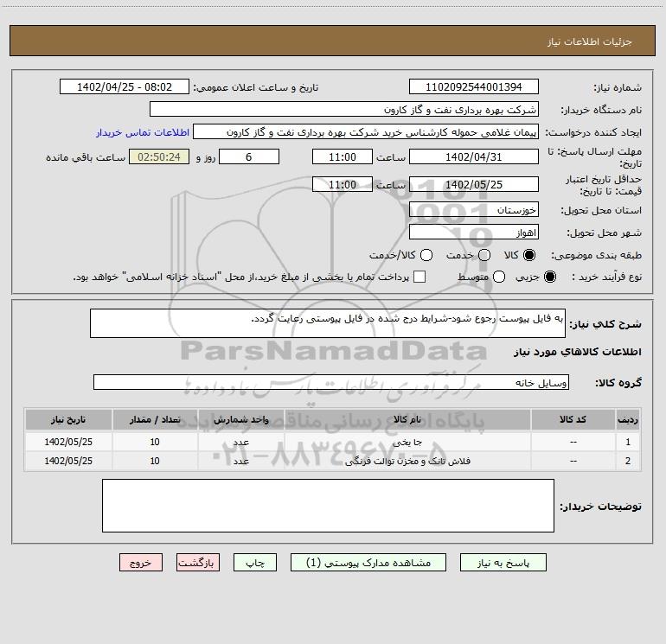
Task: Click the نام دستگاه خریدار field
Action: pyautogui.click(x=344, y=109)
